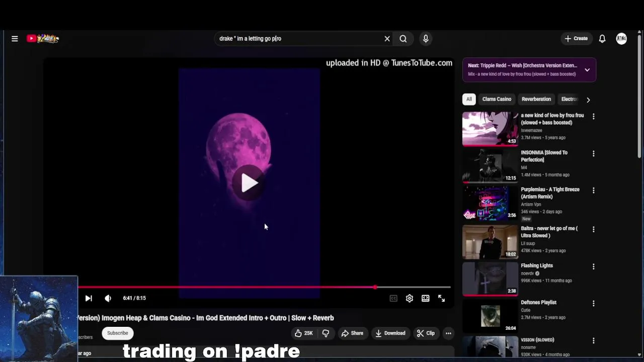Clear the search box text
Screen dimensions: 644x362
(387, 39)
